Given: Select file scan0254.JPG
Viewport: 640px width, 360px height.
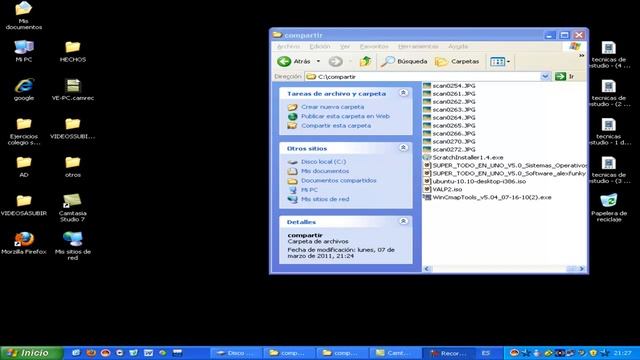Looking at the screenshot, I should (x=449, y=86).
